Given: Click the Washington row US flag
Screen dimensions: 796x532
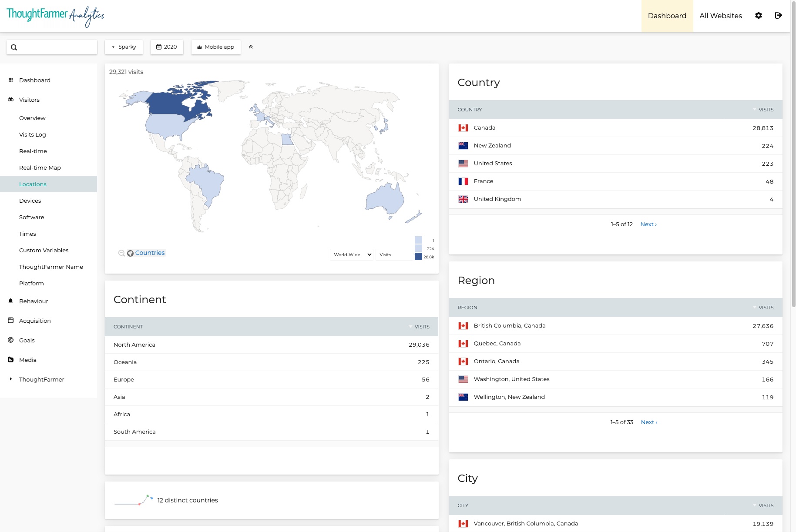Looking at the screenshot, I should 463,379.
